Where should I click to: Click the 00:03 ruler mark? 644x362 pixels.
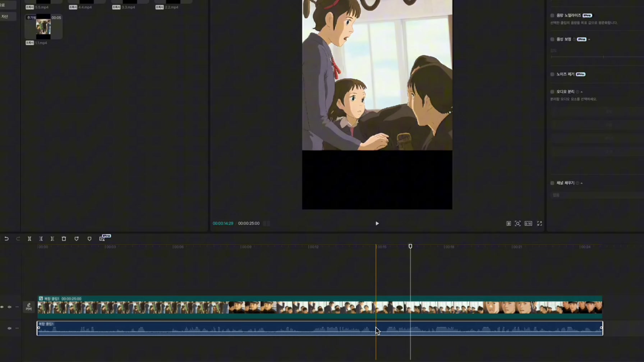click(110, 247)
